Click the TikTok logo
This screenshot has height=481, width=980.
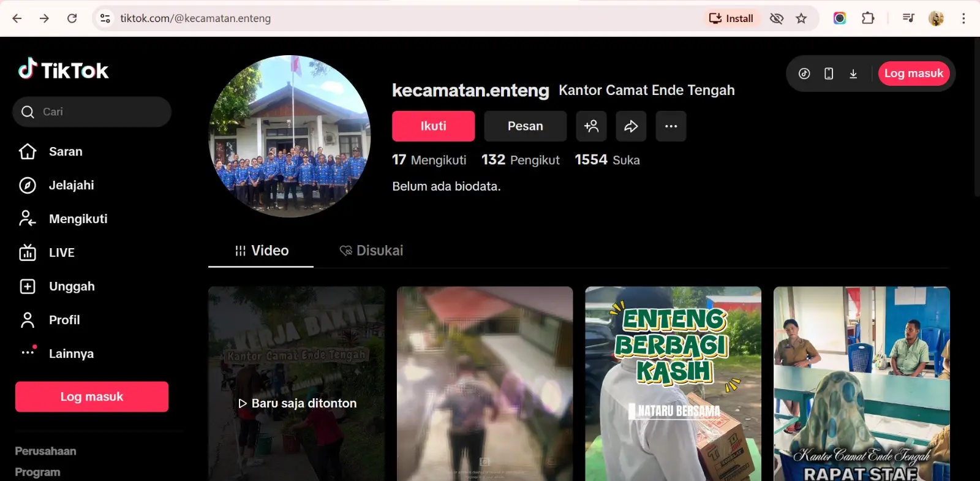[63, 70]
